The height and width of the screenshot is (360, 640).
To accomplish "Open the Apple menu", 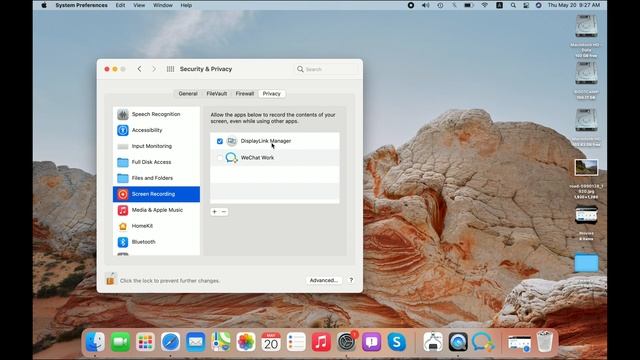I will pos(44,5).
